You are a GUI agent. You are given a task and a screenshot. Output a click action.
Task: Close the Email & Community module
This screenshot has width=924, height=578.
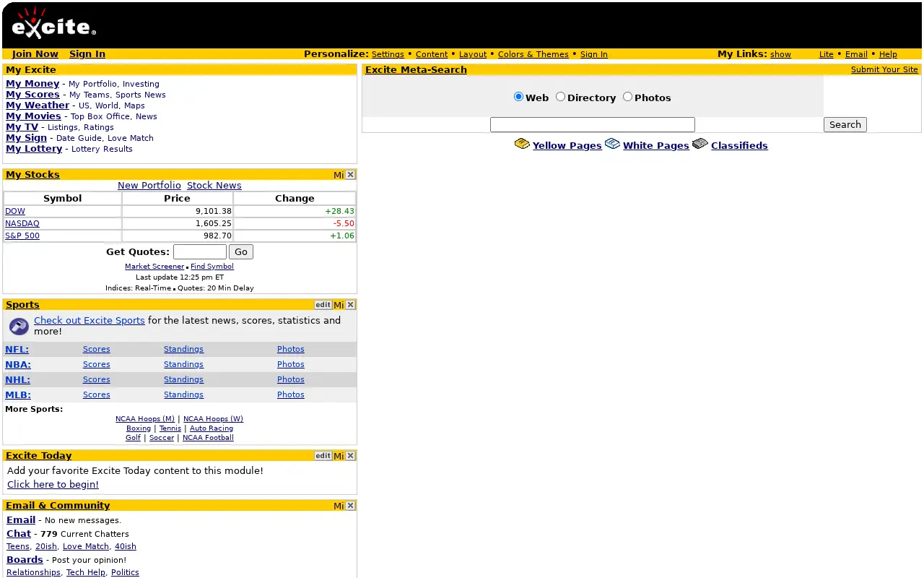click(350, 506)
